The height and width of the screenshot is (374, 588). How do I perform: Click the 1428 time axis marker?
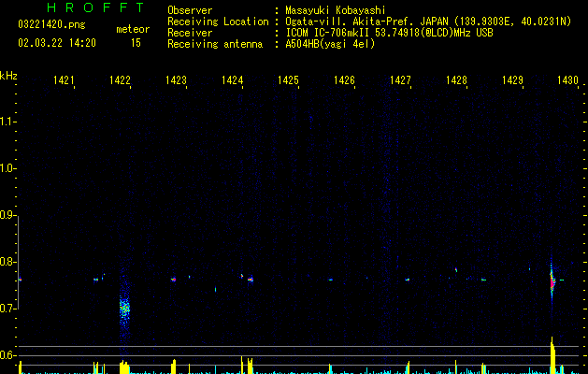tap(456, 80)
